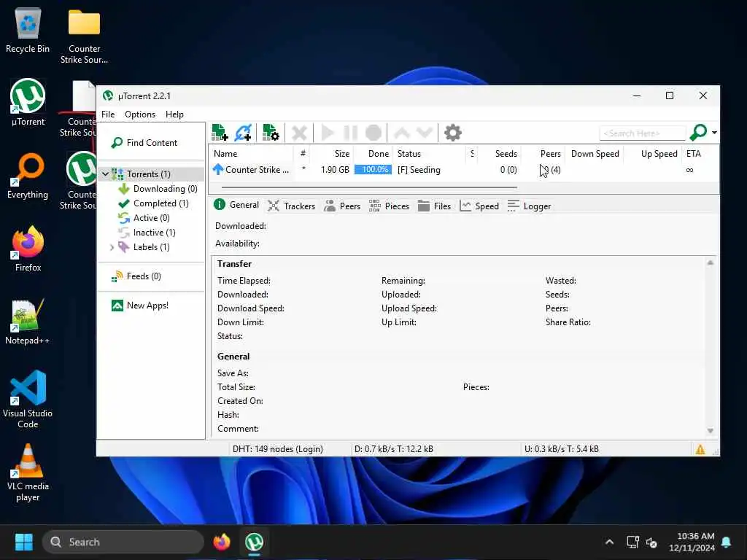Switch to the Peers tab

tap(341, 206)
